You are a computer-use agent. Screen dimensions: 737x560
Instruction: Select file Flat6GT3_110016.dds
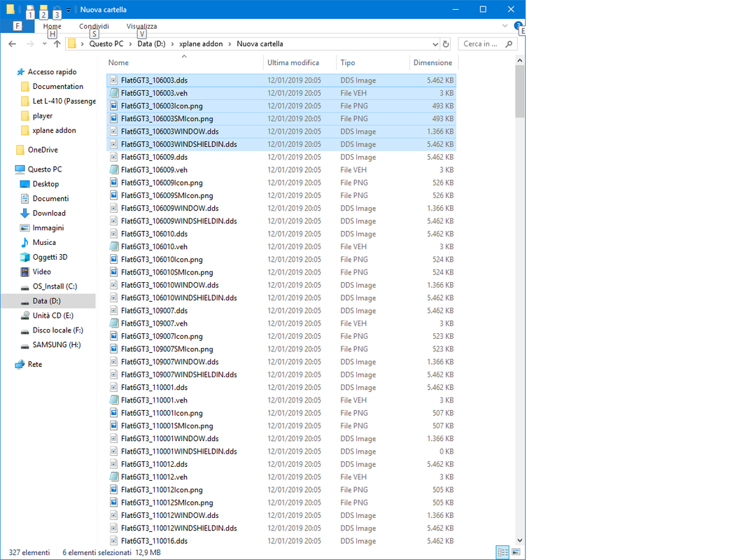pos(281,540)
